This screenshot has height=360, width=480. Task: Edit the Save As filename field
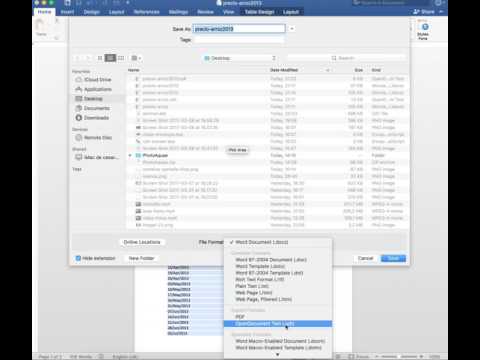coord(239,29)
